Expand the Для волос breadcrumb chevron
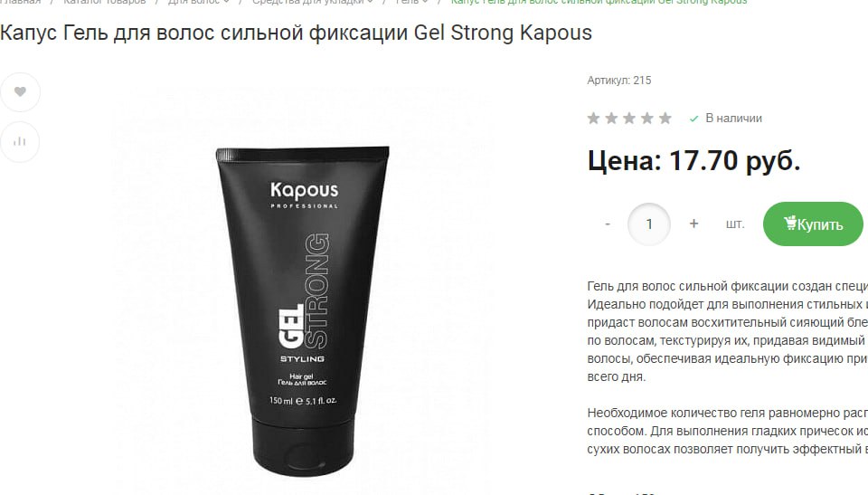Viewport: 868px width, 495px height. click(x=226, y=2)
